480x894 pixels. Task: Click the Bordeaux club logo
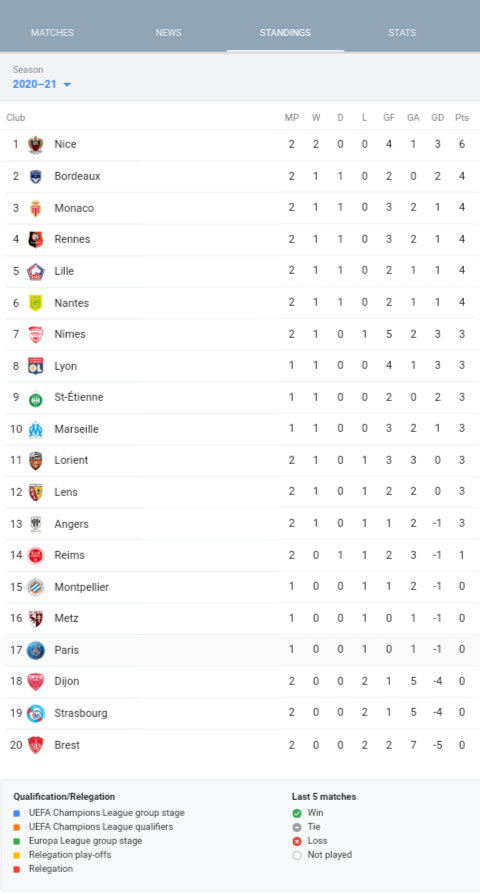click(35, 176)
